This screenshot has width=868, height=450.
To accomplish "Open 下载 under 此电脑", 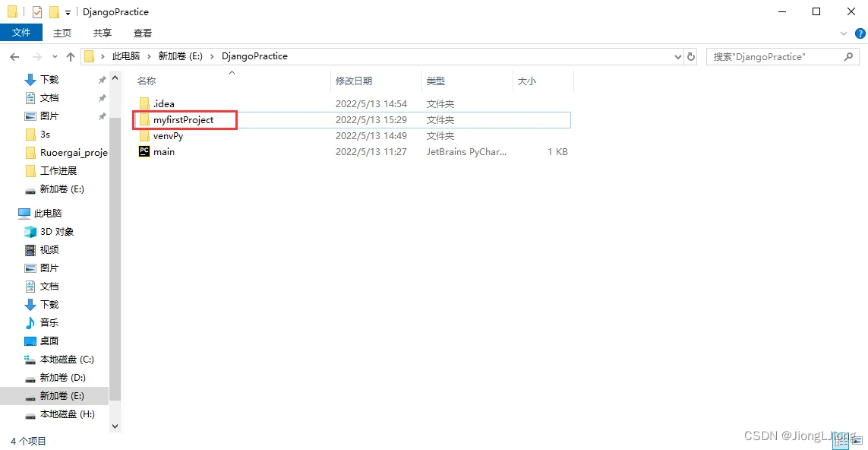I will pos(49,305).
